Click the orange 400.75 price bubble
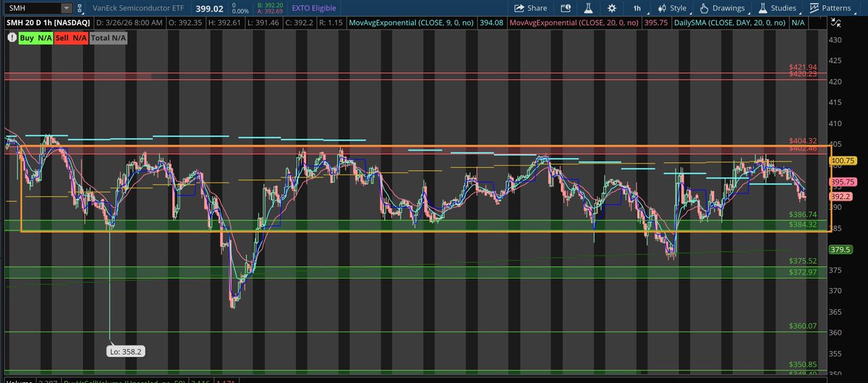 (844, 161)
